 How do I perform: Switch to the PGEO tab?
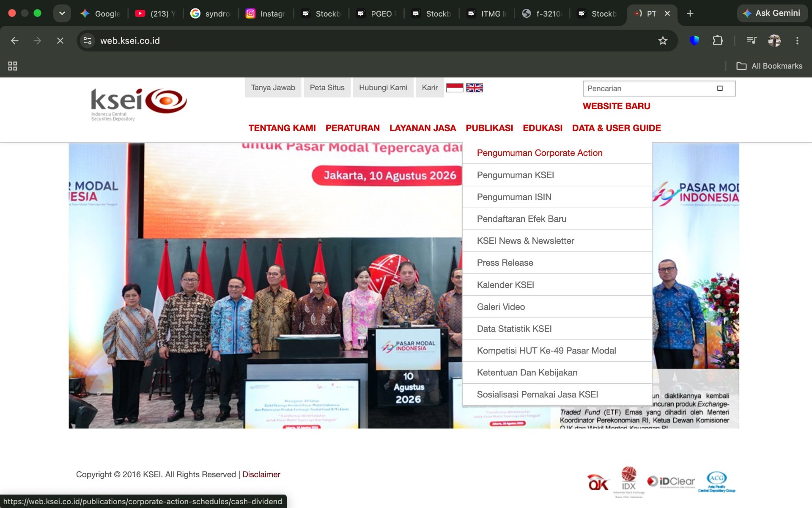click(377, 14)
